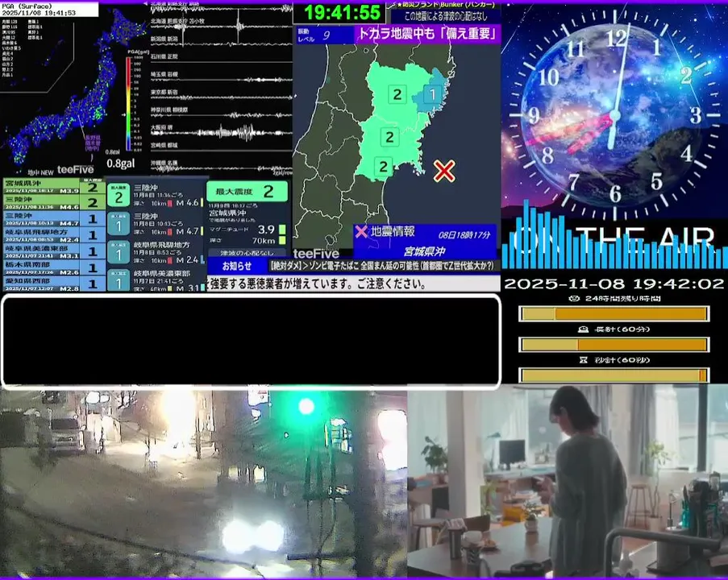
Task: Click the green square beside magnitude 3.9
Action: [282, 230]
